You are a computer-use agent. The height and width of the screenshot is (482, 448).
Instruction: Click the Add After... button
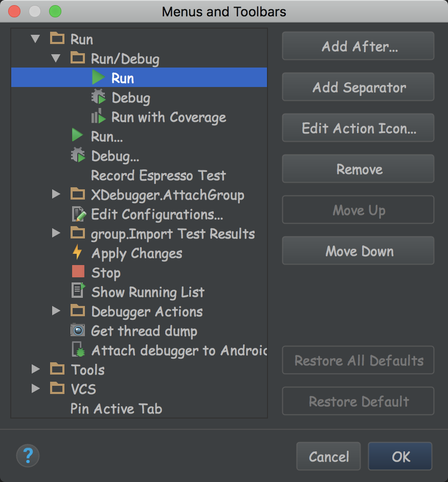358,46
